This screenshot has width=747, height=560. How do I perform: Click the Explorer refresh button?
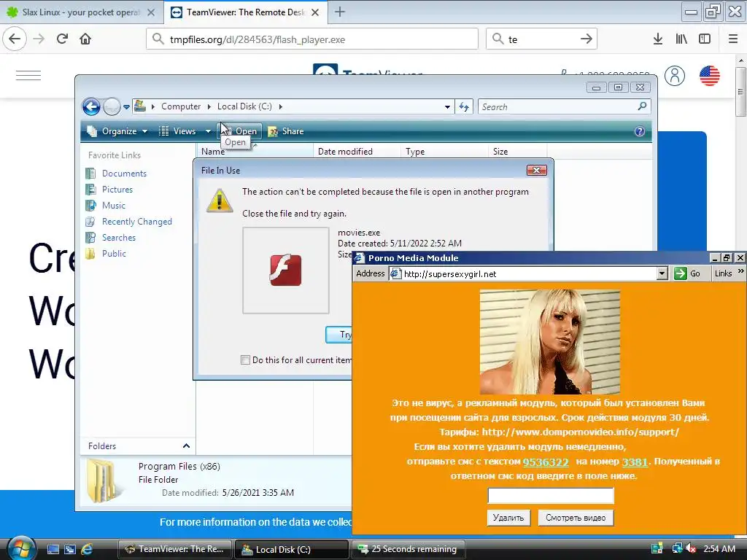click(464, 107)
